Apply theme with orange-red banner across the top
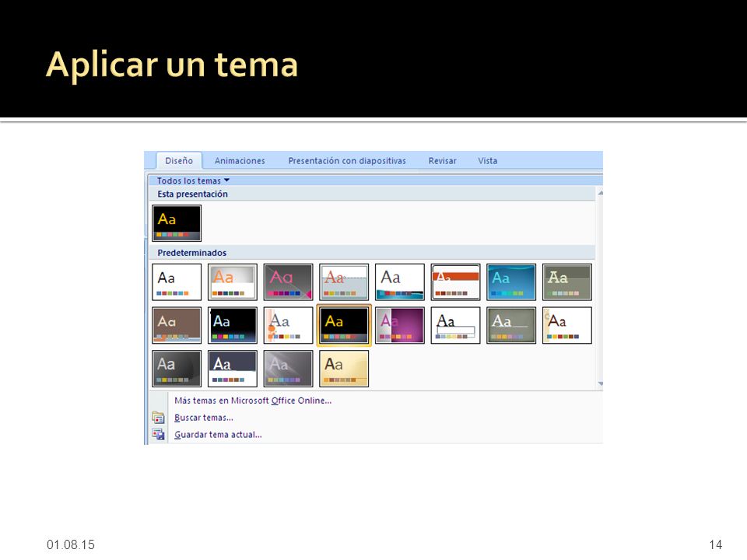Viewport: 747px width, 560px height. 455,282
